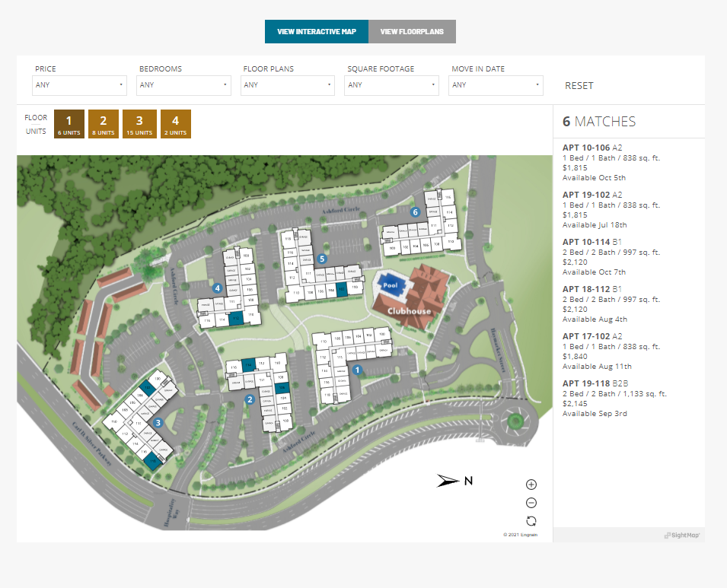Screen dimensions: 727x588
Task: Switch to Floor 2 with 8 units
Action: (x=103, y=123)
